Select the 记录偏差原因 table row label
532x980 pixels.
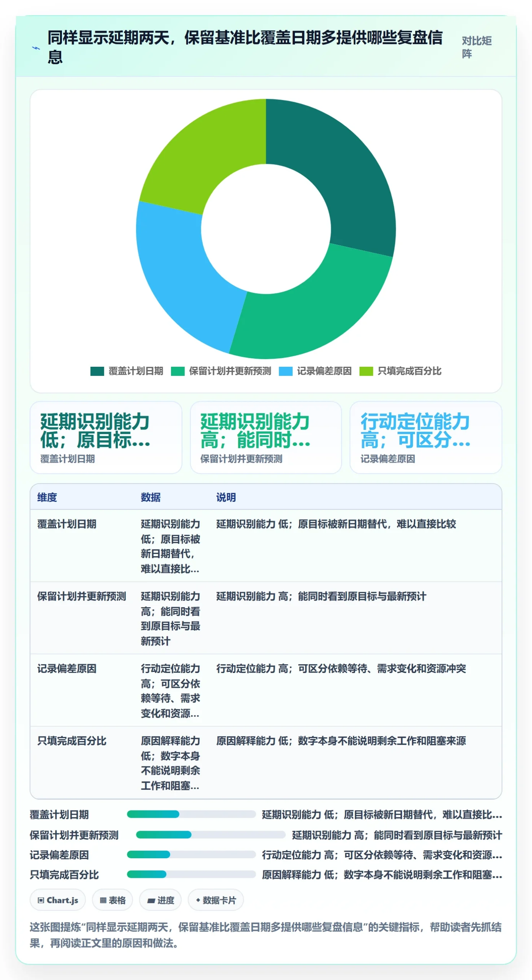pos(67,668)
